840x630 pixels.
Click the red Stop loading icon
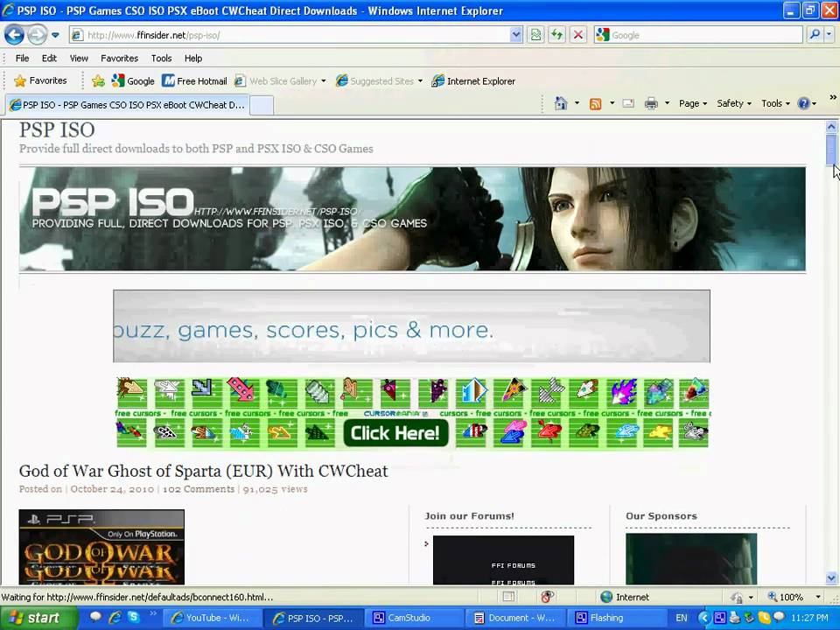578,35
